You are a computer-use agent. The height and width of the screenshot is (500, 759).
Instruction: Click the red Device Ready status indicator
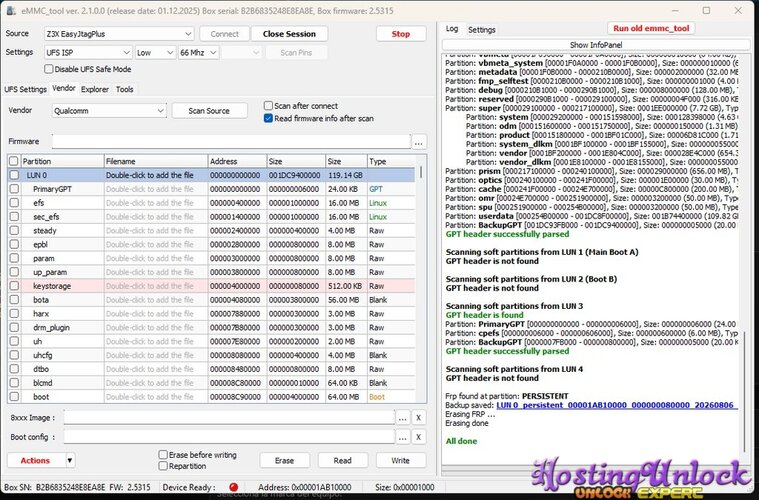pyautogui.click(x=234, y=487)
